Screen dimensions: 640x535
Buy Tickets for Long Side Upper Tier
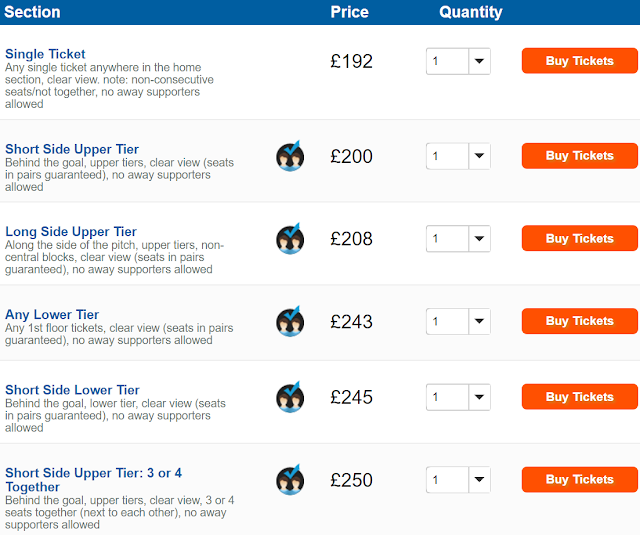click(x=579, y=239)
